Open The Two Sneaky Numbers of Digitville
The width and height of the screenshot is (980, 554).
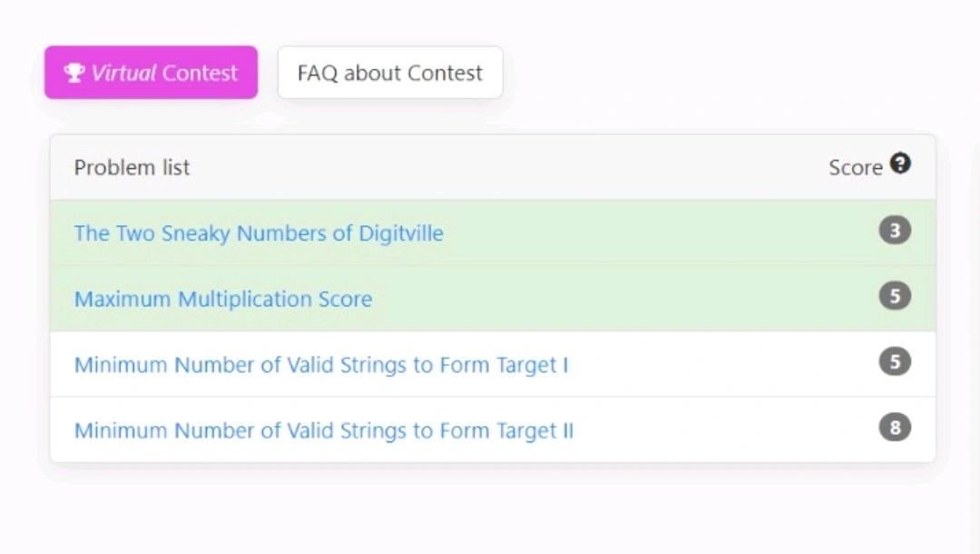point(259,233)
